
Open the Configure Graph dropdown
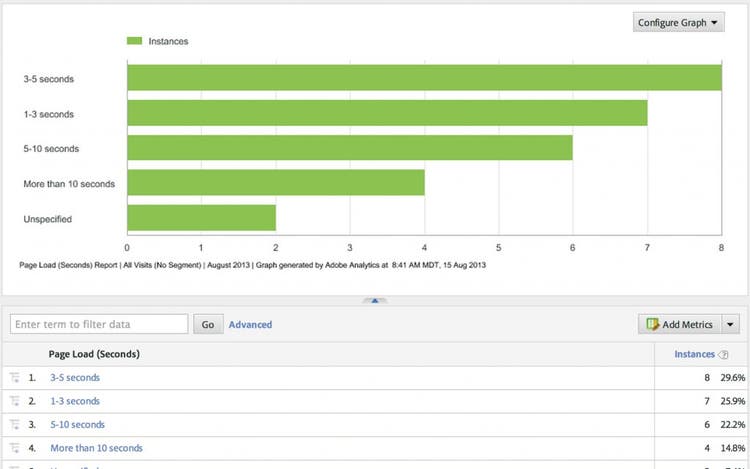point(678,22)
